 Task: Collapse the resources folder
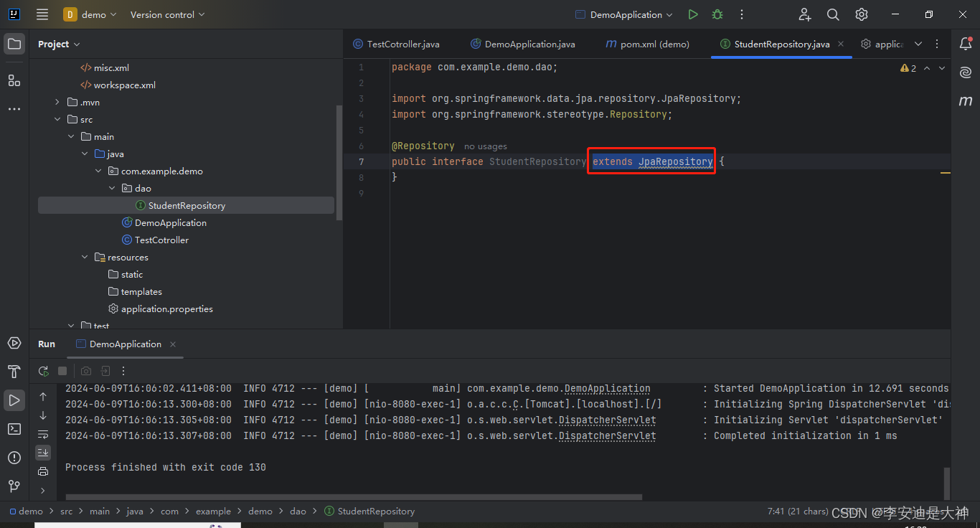click(x=85, y=258)
